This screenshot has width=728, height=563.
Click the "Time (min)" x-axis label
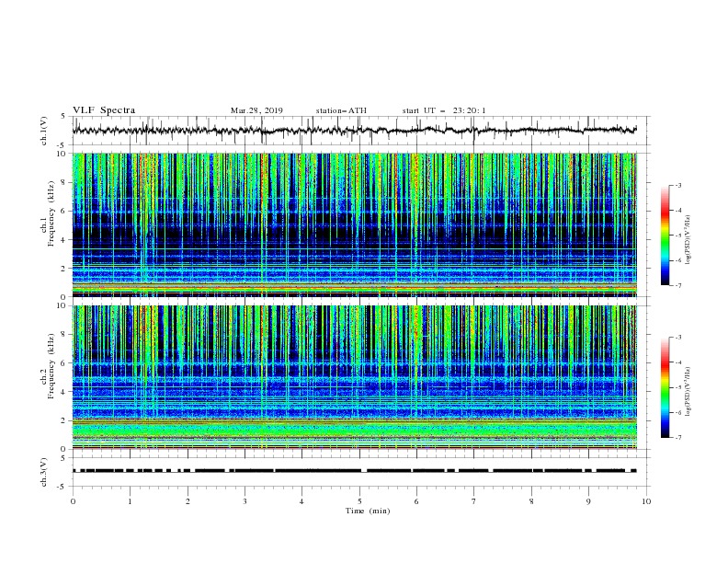(x=368, y=511)
